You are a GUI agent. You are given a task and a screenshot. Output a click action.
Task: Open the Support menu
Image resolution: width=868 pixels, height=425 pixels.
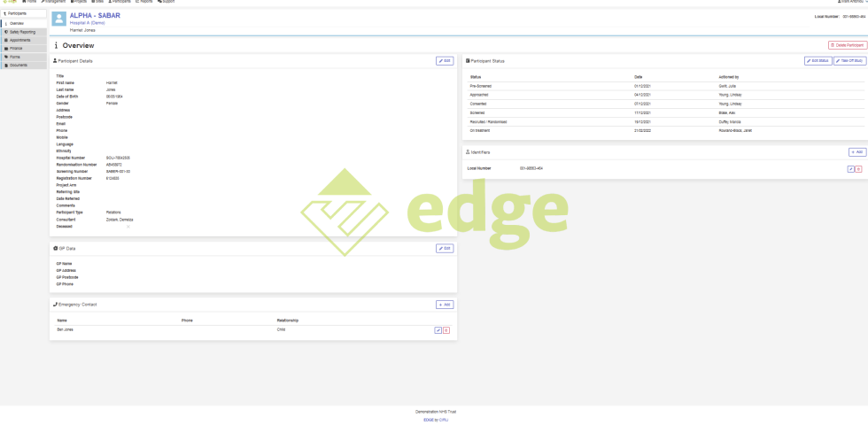(x=167, y=2)
